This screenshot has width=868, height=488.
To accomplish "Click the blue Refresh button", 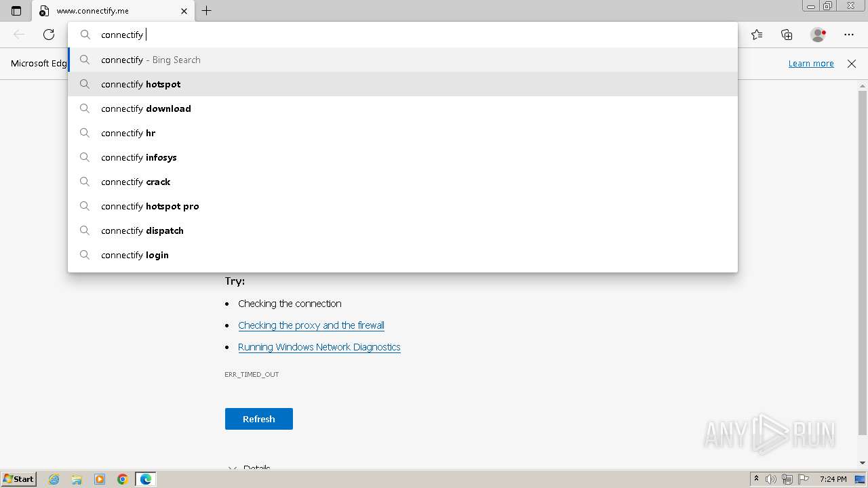I will tap(259, 419).
